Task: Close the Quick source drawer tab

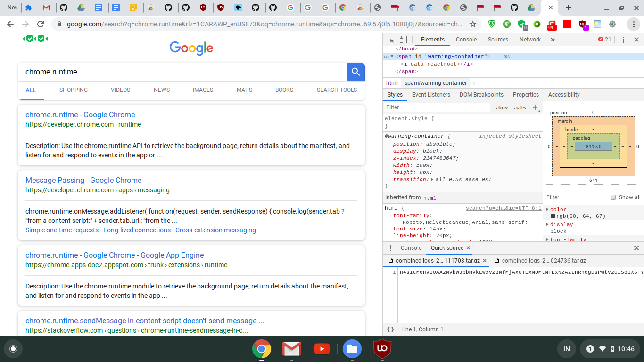Action: point(468,248)
